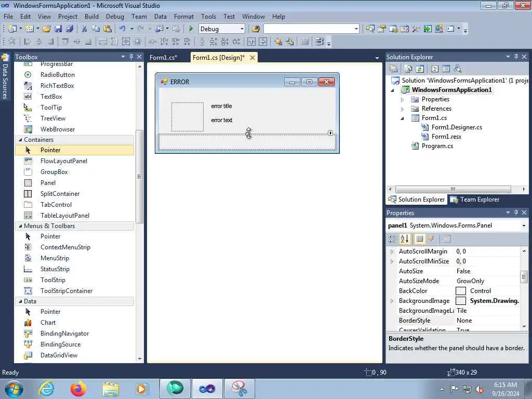The image size is (532, 399).
Task: Collapse the Menus & Toolbars group
Action: [20, 225]
